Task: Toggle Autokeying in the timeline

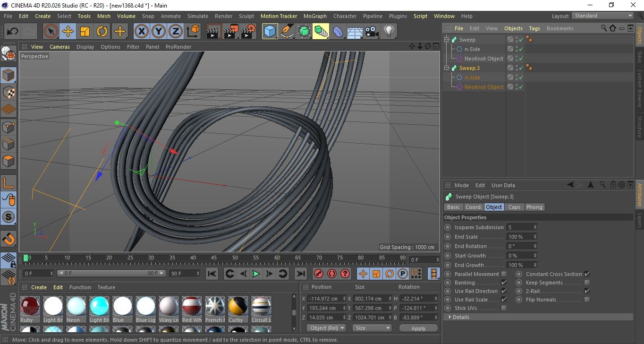Action: pyautogui.click(x=332, y=274)
